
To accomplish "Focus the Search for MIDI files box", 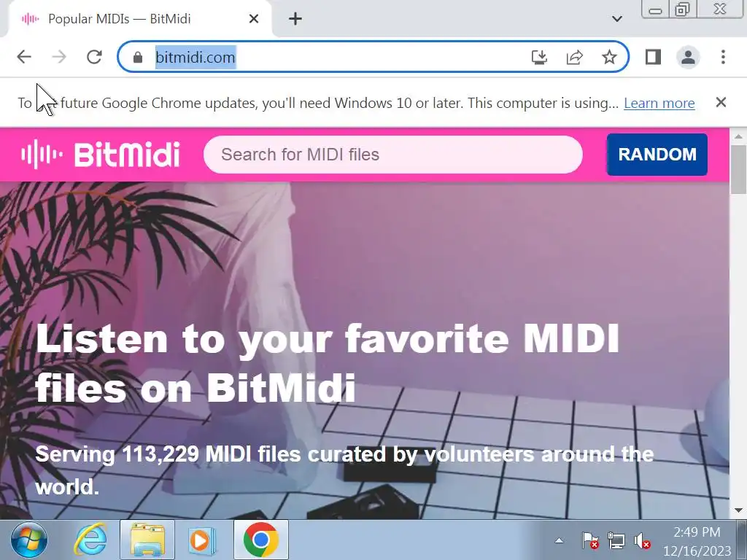I will 393,155.
